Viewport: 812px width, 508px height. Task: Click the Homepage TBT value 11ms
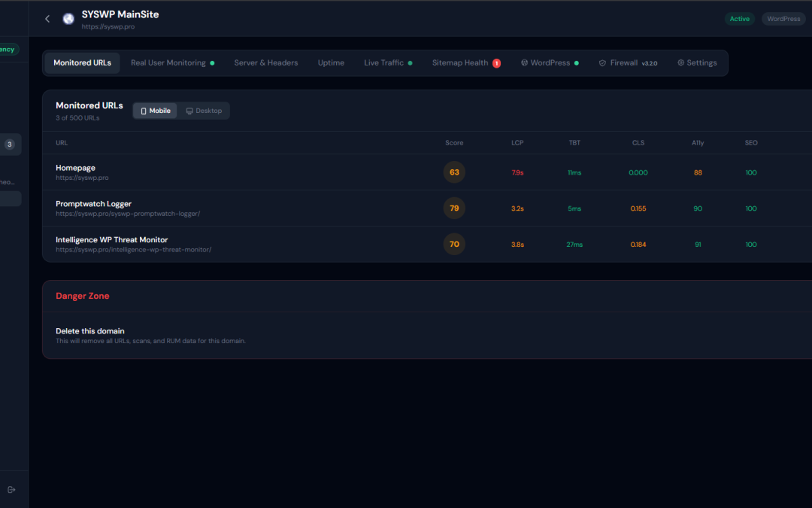574,172
